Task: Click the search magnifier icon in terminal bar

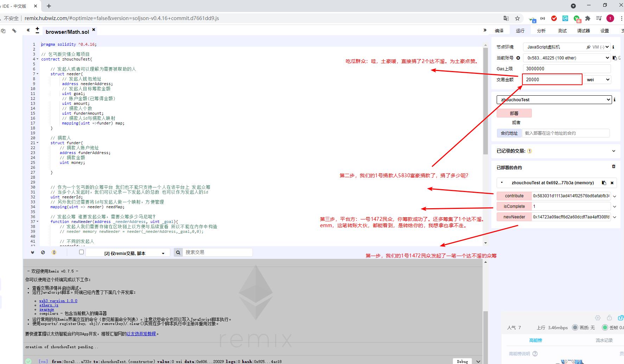Action: 178,253
